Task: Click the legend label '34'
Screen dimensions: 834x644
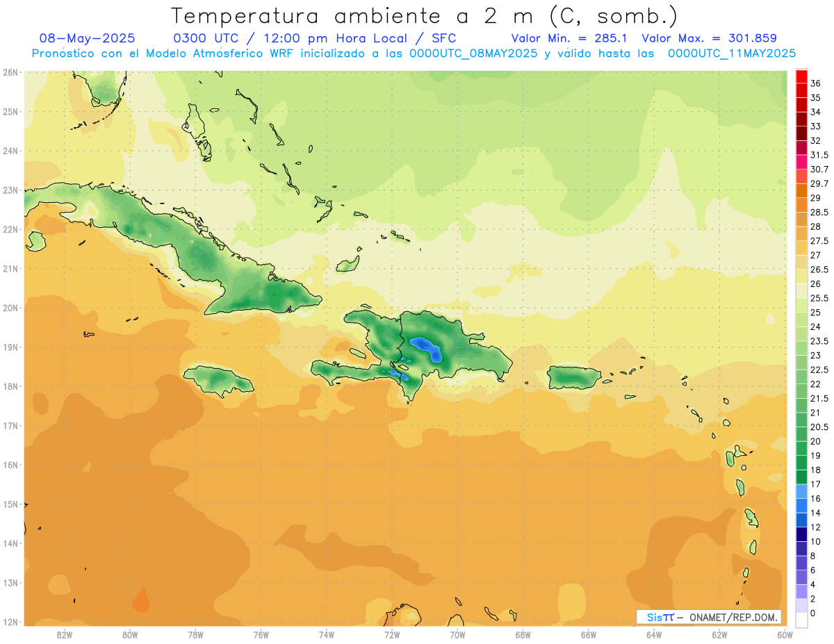Action: 815,112
